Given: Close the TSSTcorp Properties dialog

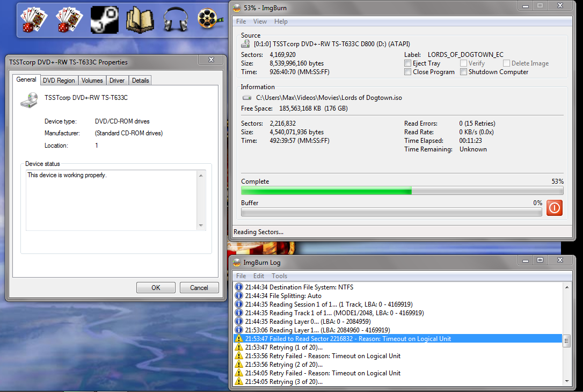Looking at the screenshot, I should pos(211,60).
